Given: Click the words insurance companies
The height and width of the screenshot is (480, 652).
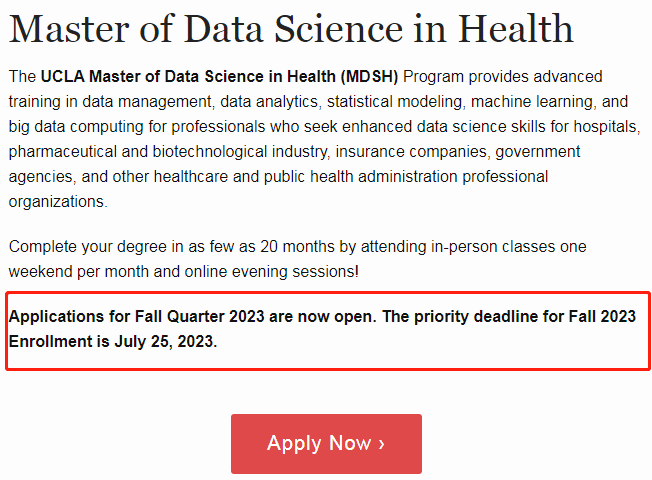Looking at the screenshot, I should click(411, 152).
